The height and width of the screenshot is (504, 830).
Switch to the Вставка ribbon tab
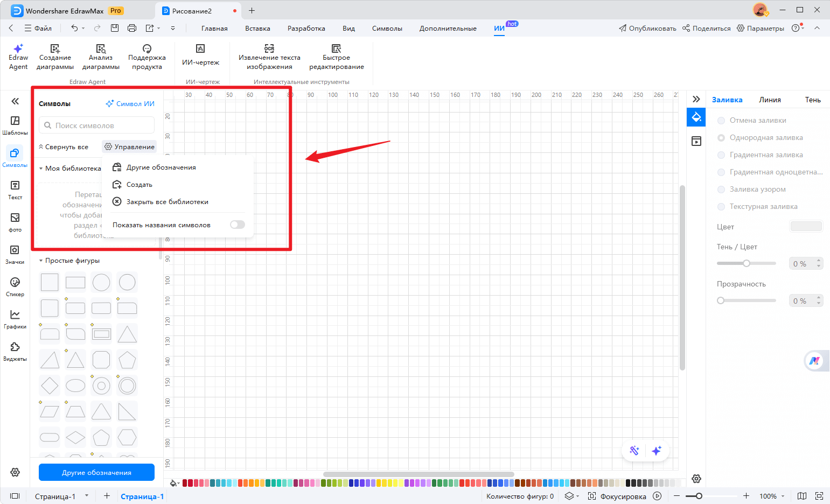pyautogui.click(x=257, y=29)
